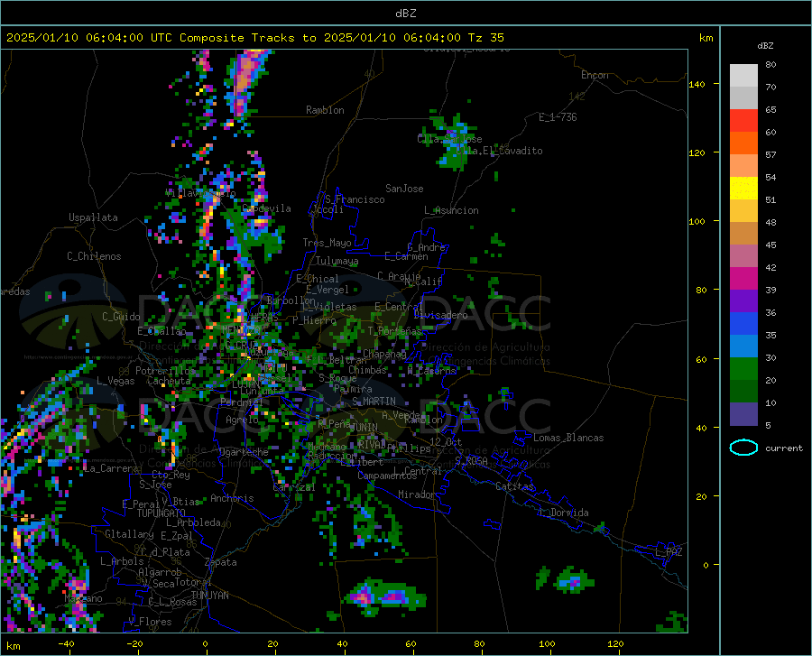The width and height of the screenshot is (812, 656).
Task: Click the red 65 dBZ color swatch
Action: point(743,121)
